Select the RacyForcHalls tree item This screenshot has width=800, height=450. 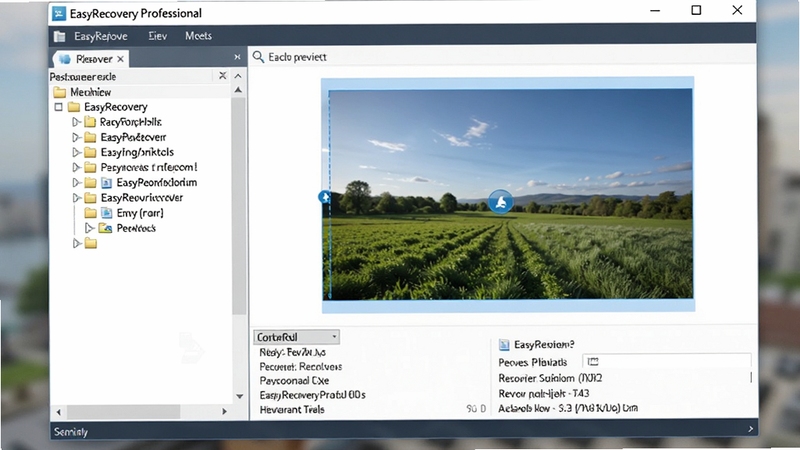click(x=131, y=122)
